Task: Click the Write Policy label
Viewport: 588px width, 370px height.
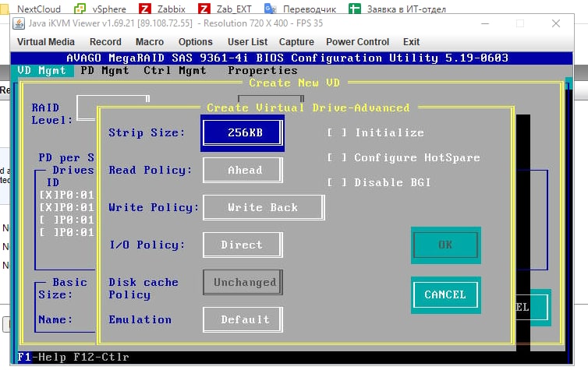Action: click(x=154, y=207)
